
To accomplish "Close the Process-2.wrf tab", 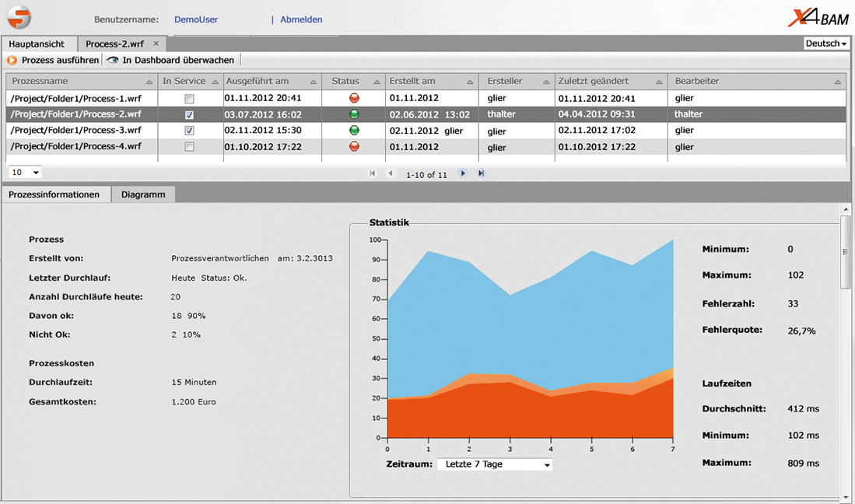I will [x=156, y=44].
